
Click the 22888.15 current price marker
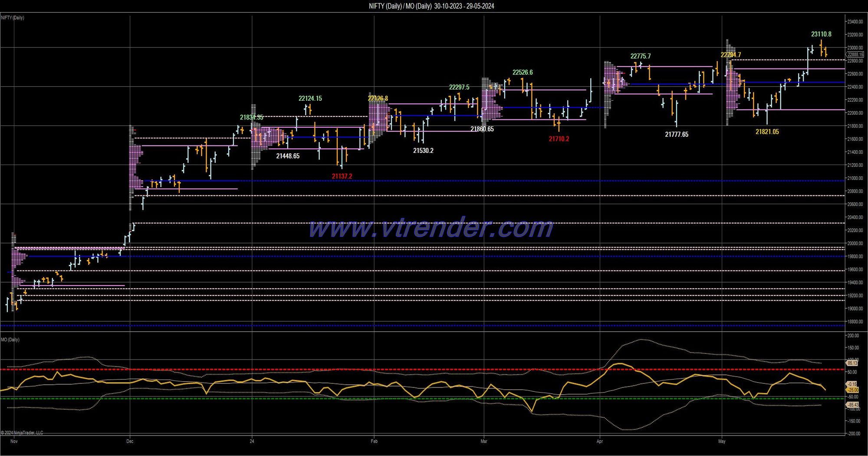pos(855,55)
